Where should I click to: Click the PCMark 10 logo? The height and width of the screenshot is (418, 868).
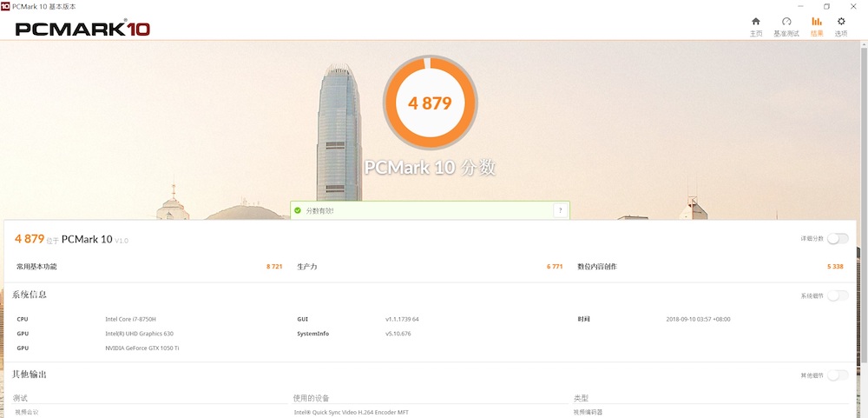tap(82, 29)
